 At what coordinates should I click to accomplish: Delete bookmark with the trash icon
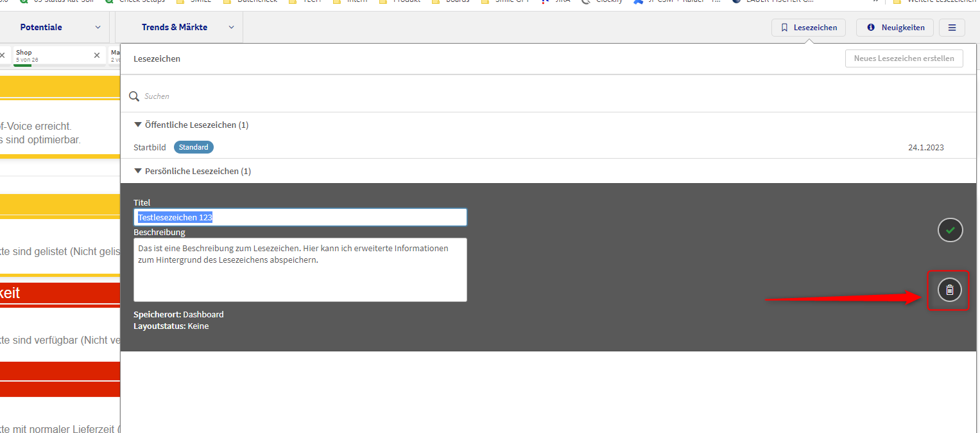[x=950, y=290]
